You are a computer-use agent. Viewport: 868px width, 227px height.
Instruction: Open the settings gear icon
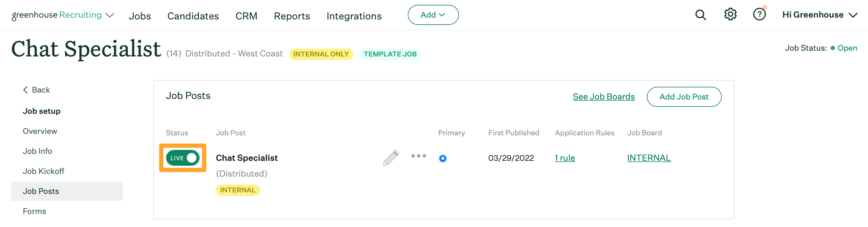click(x=730, y=15)
